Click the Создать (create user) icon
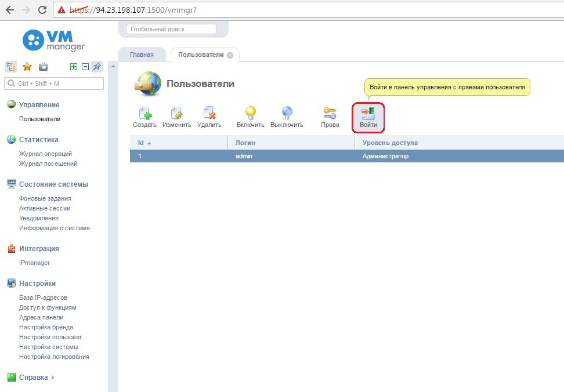The height and width of the screenshot is (392, 564). [x=144, y=113]
